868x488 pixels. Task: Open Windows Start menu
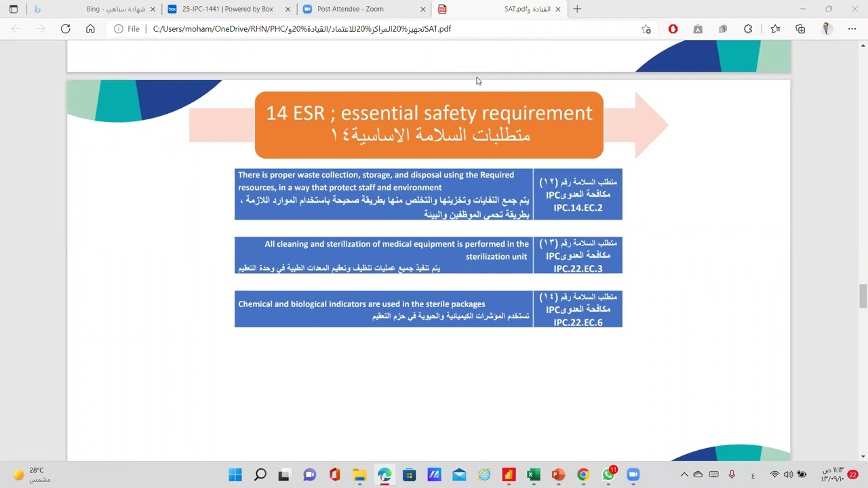(x=235, y=474)
